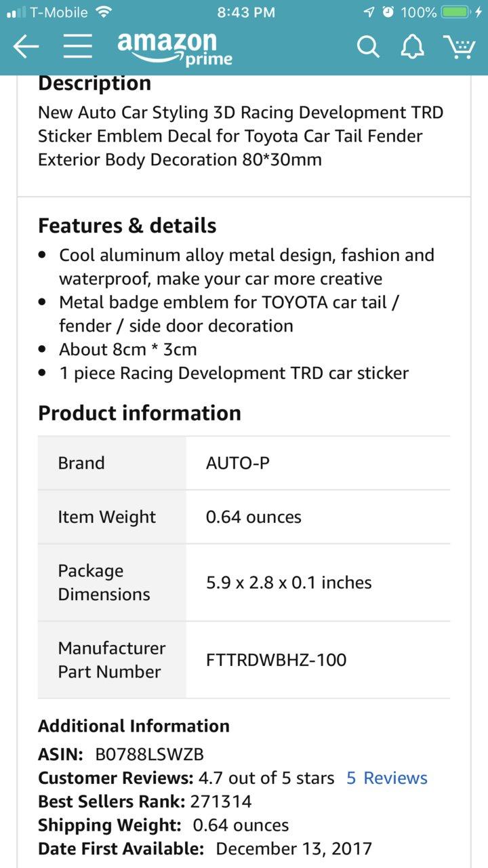The height and width of the screenshot is (868, 488).
Task: Open the search magnifier icon
Action: [x=368, y=47]
